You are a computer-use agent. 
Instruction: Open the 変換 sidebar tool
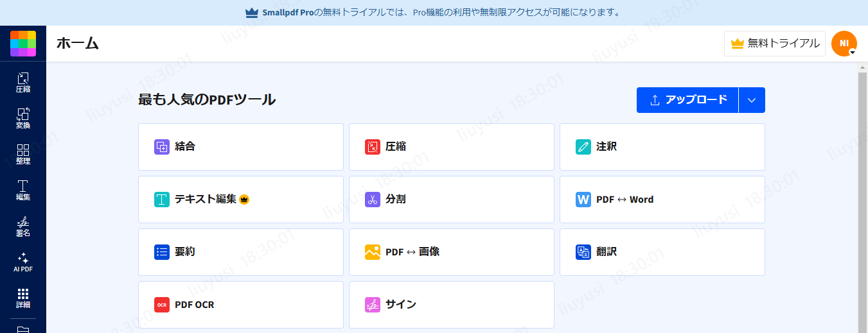tap(23, 119)
